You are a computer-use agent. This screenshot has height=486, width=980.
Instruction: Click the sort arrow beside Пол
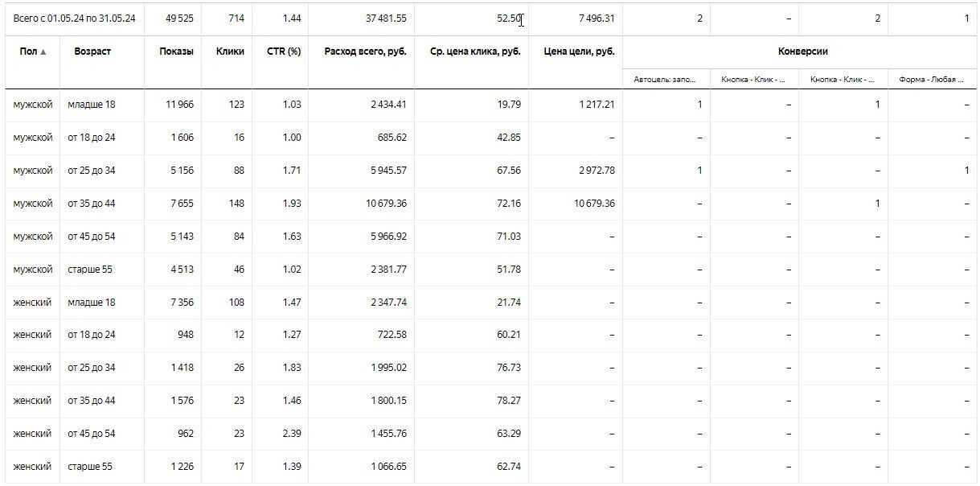tap(43, 52)
